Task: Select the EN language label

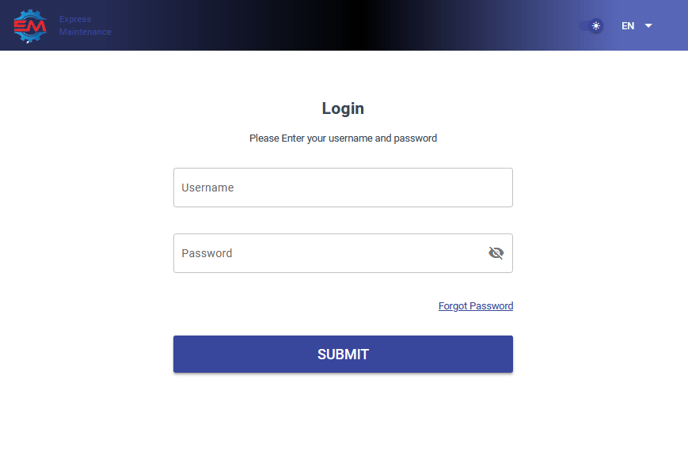Action: [x=627, y=26]
